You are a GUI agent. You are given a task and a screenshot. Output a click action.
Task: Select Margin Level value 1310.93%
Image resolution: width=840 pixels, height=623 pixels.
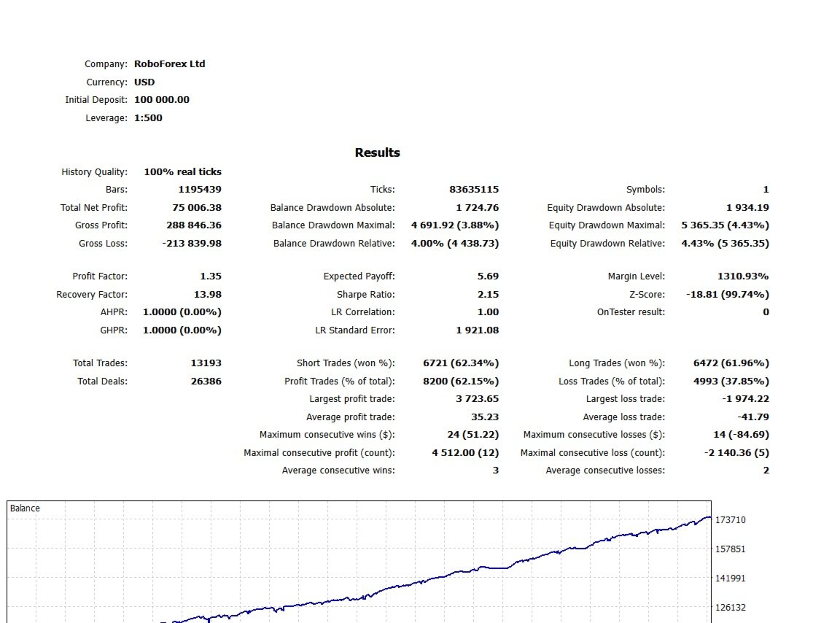[x=743, y=276]
